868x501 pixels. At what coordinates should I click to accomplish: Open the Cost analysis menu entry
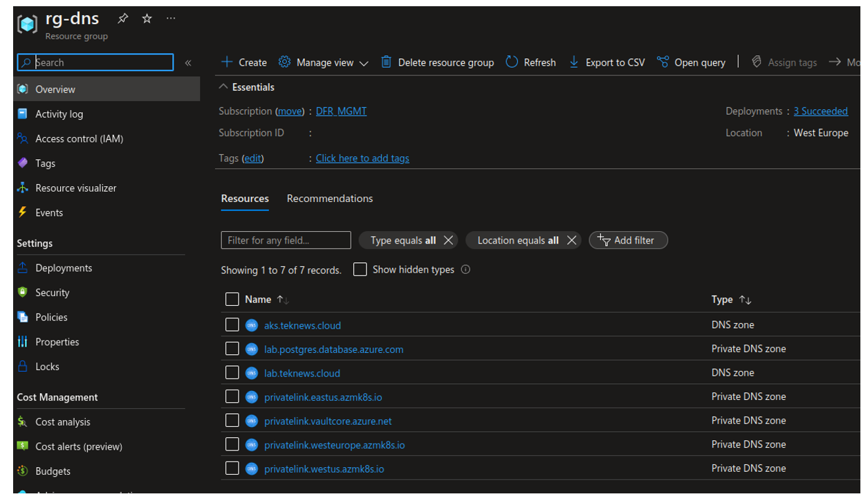coord(107,421)
